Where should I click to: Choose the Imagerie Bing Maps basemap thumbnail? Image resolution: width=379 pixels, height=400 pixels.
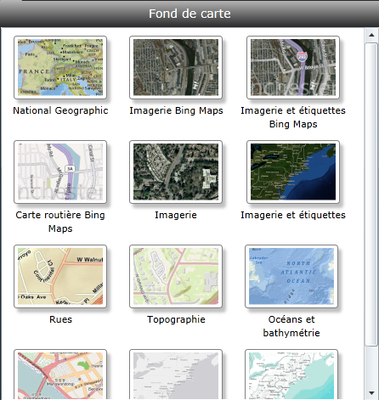click(176, 68)
